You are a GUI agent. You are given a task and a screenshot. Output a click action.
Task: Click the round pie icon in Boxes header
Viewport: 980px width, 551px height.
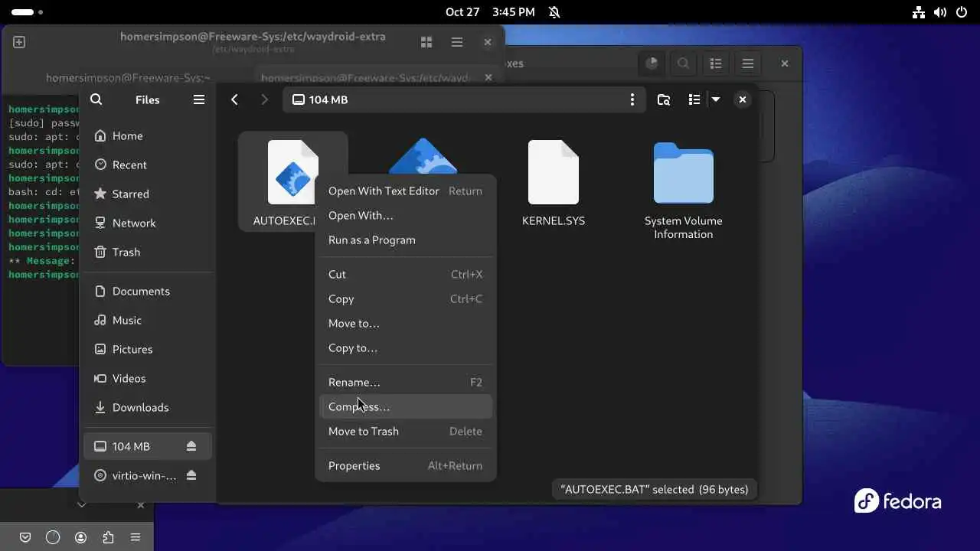pyautogui.click(x=652, y=64)
